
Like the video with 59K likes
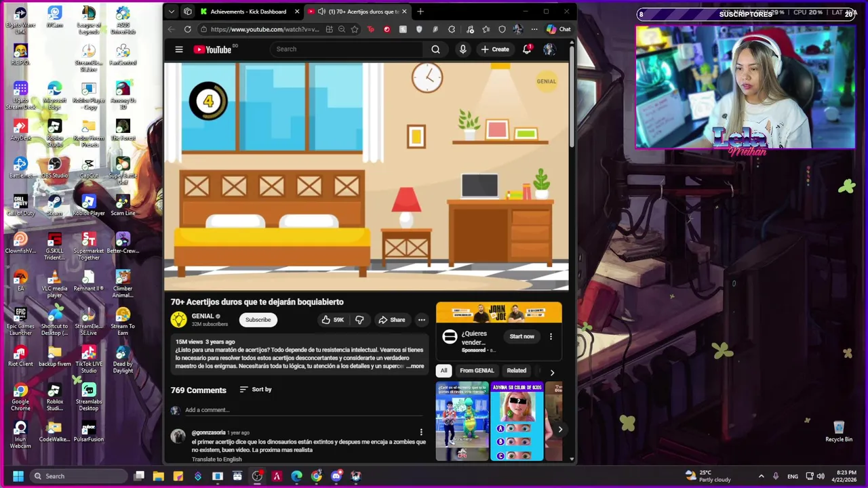(333, 320)
